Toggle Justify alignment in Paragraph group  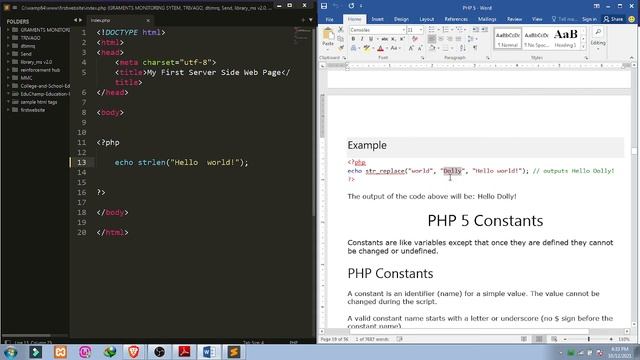459,39
